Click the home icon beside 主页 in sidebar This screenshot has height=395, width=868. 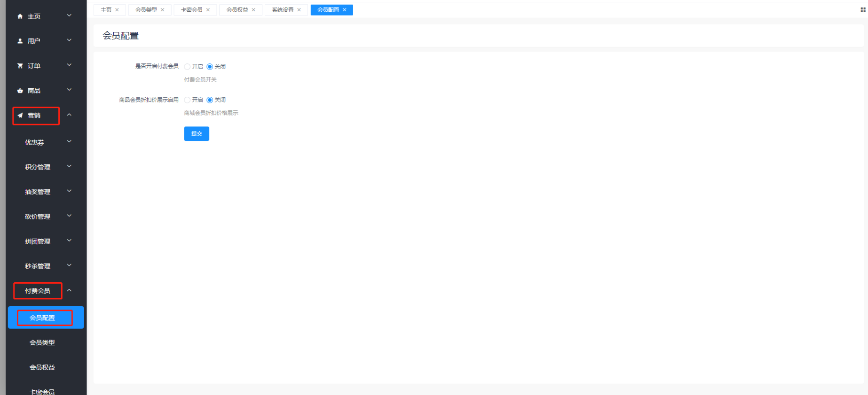tap(20, 16)
